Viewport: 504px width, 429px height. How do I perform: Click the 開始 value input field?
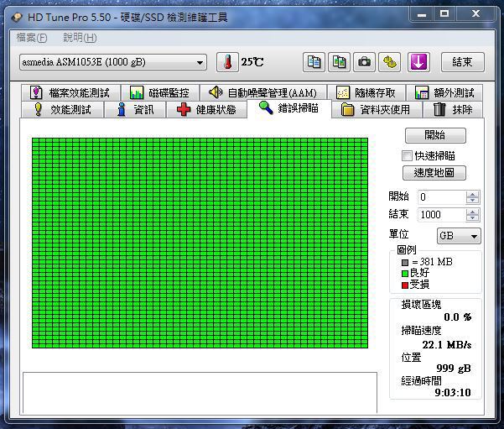pos(441,197)
